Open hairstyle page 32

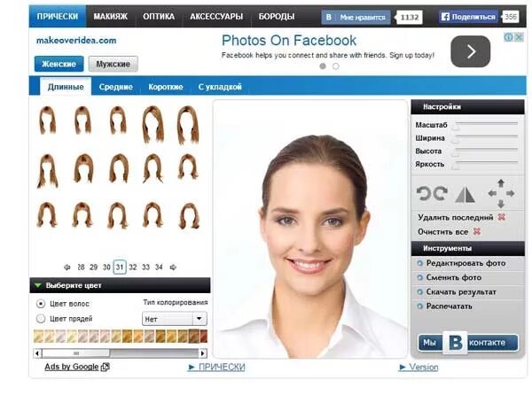(133, 267)
